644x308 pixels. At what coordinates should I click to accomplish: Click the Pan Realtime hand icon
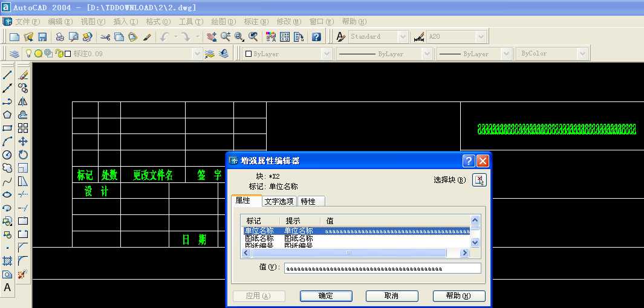[212, 37]
